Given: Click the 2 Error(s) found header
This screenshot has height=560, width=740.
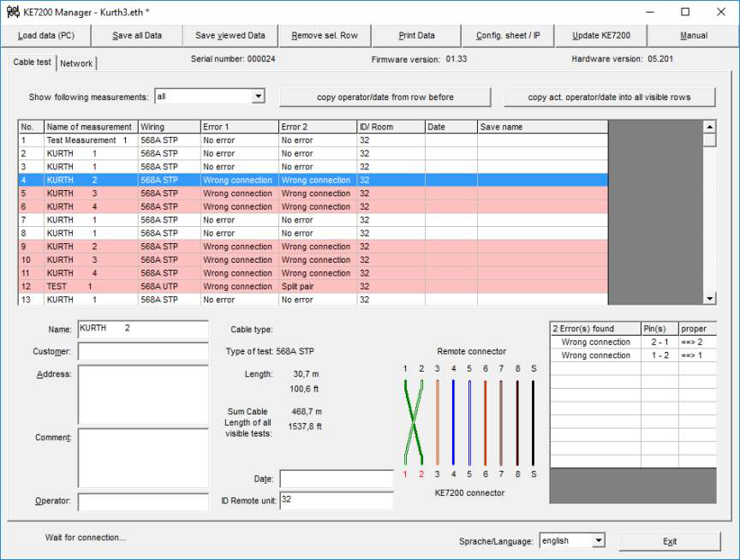Looking at the screenshot, I should click(x=595, y=328).
